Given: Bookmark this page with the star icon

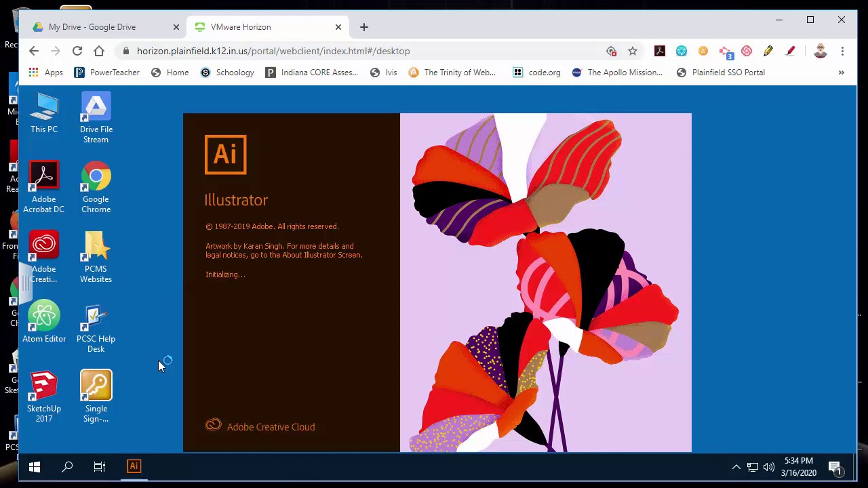Looking at the screenshot, I should [633, 51].
